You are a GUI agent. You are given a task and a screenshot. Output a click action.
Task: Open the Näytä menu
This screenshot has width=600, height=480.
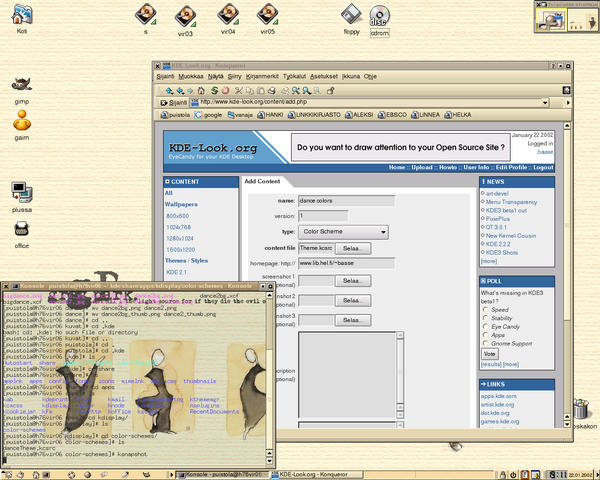pos(215,77)
